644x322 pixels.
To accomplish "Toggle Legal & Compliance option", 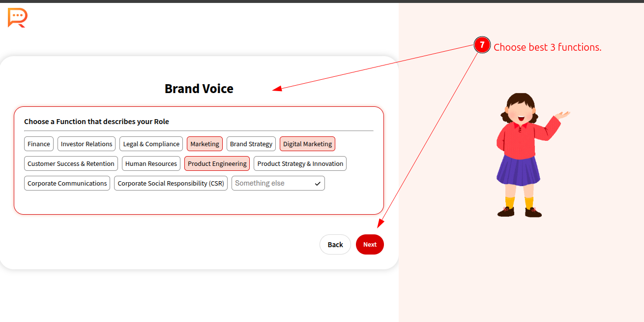I will coord(151,144).
